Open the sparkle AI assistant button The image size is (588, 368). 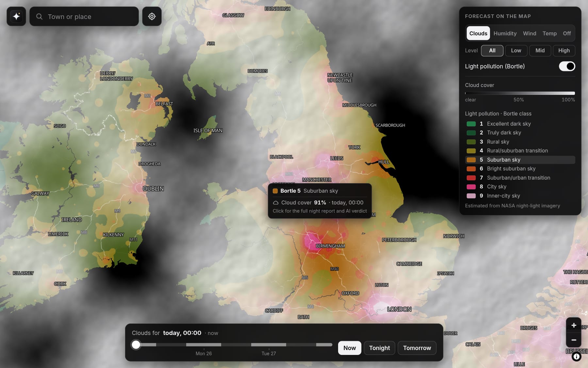(x=16, y=16)
